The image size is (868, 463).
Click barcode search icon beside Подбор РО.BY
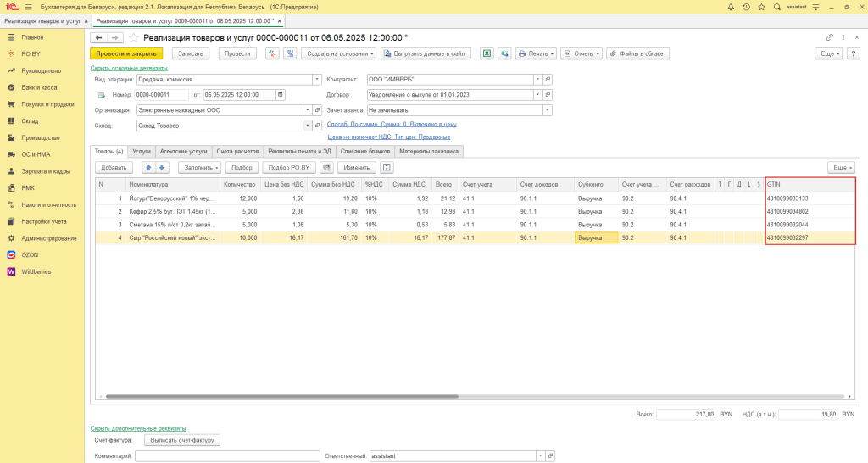(x=326, y=167)
